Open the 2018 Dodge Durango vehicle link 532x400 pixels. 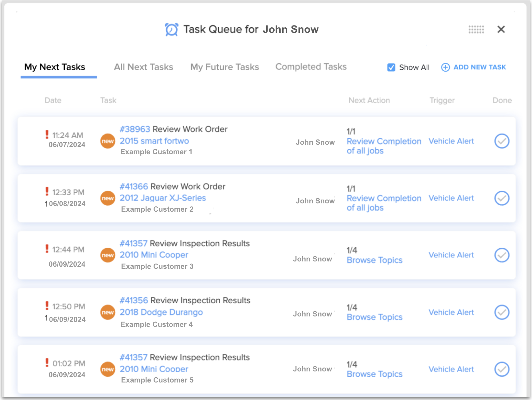(x=161, y=312)
